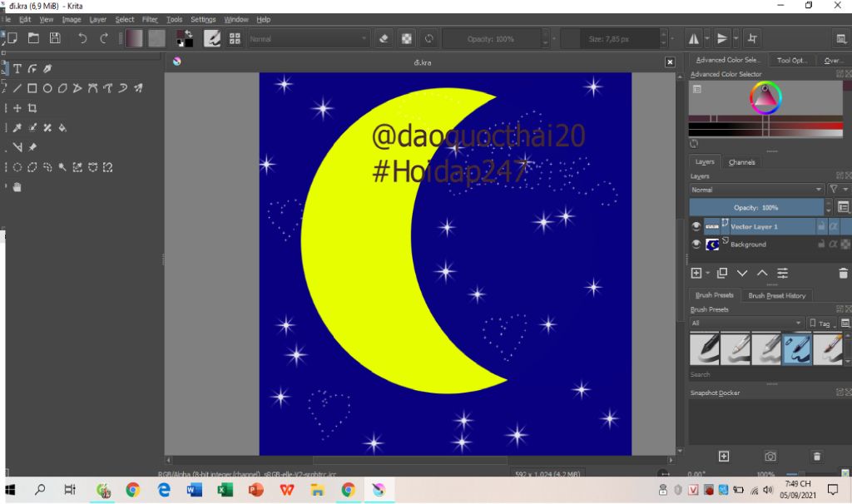Open the brush preset tag filter All dropdown
This screenshot has width=852, height=504.
click(x=746, y=324)
